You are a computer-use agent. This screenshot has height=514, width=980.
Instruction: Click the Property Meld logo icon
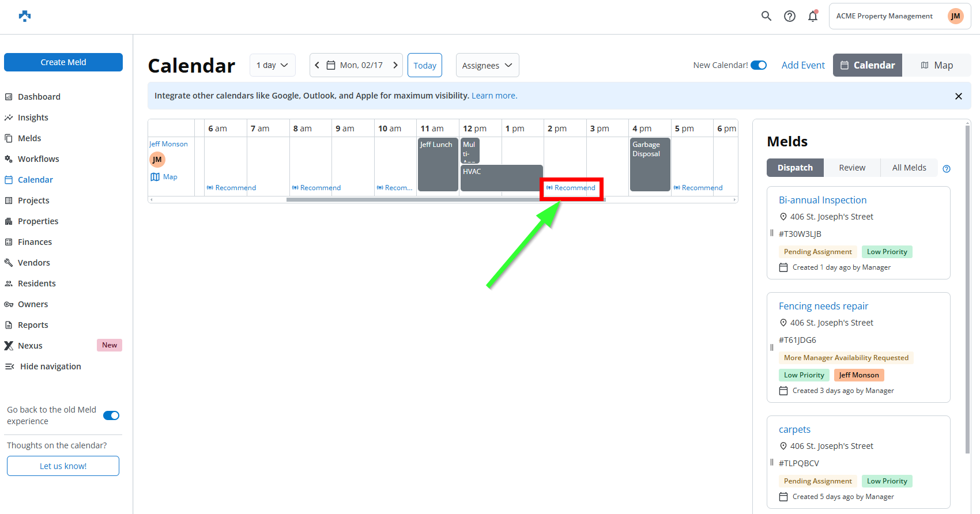pos(25,16)
